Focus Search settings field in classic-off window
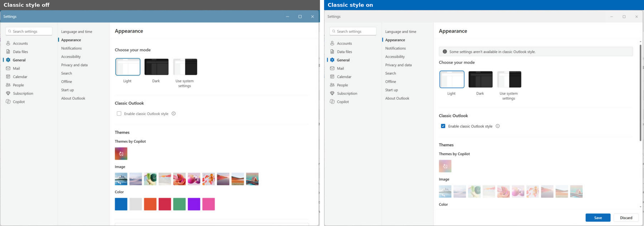The width and height of the screenshot is (644, 226). (29, 31)
